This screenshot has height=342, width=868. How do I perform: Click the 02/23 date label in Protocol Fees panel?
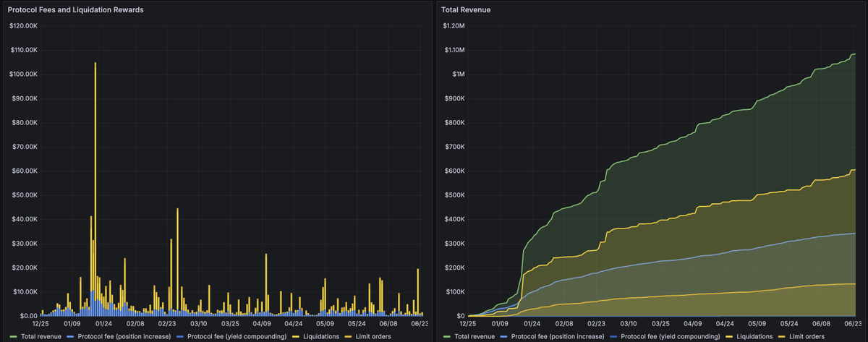(x=166, y=325)
